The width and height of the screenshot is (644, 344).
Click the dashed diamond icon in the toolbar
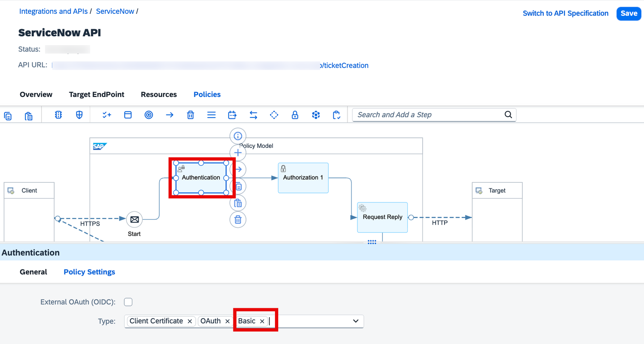click(x=274, y=115)
